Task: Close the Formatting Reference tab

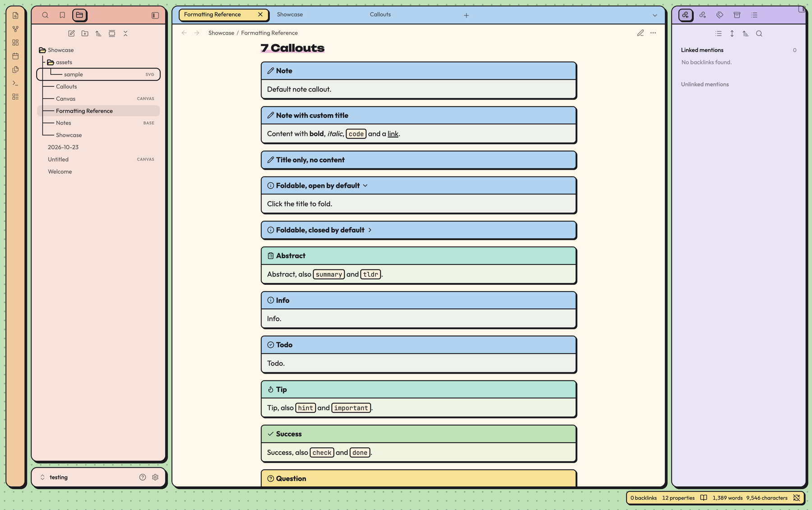Action: coord(260,14)
